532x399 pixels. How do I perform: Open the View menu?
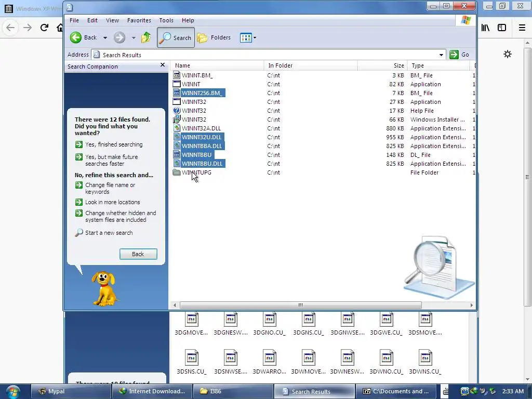[112, 20]
